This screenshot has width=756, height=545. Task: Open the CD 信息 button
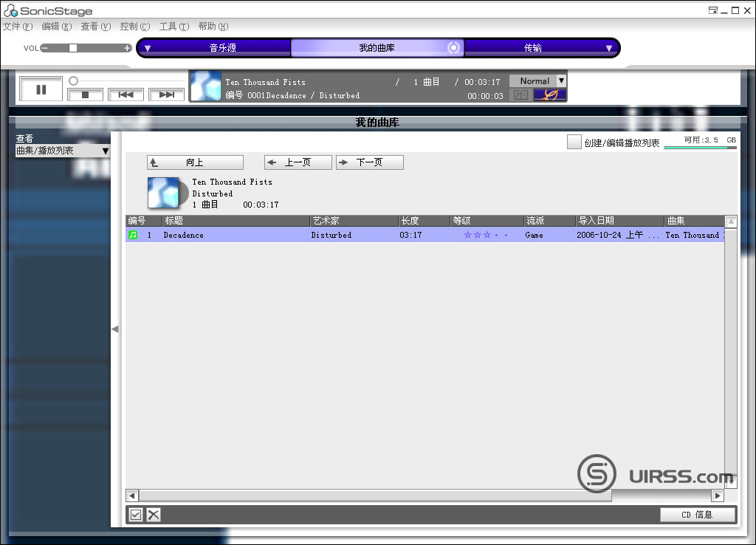697,515
